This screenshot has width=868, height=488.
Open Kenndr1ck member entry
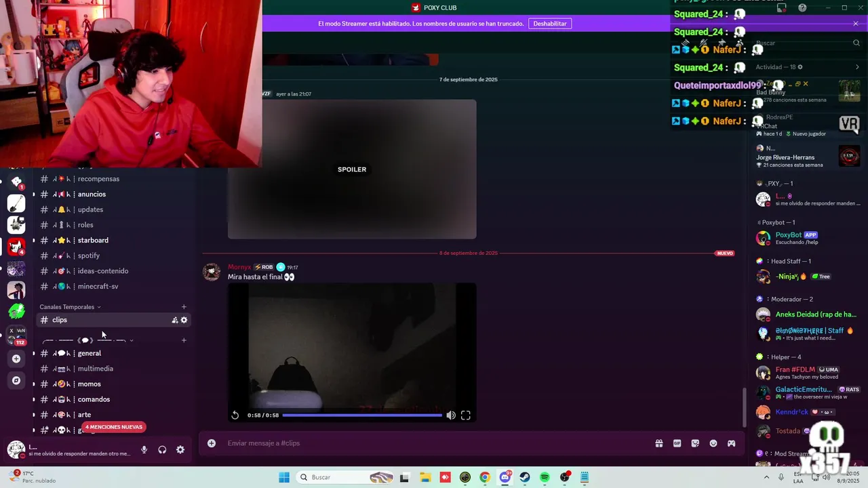point(808,411)
